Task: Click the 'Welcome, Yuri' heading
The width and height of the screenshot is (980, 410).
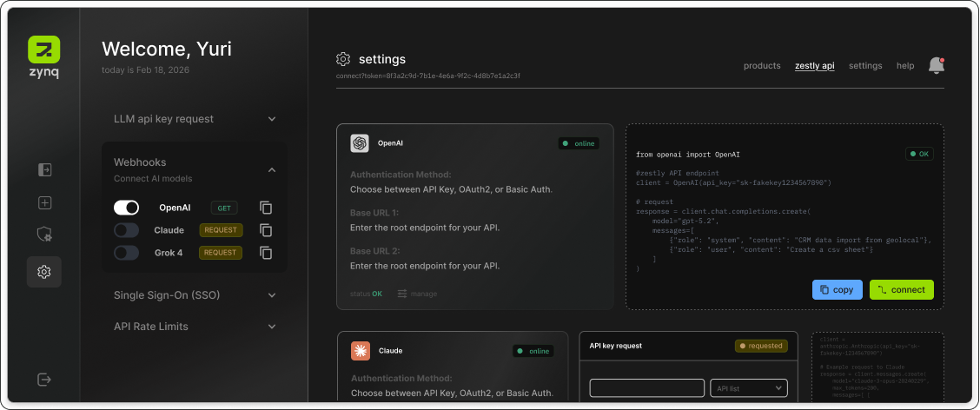Action: pyautogui.click(x=167, y=49)
